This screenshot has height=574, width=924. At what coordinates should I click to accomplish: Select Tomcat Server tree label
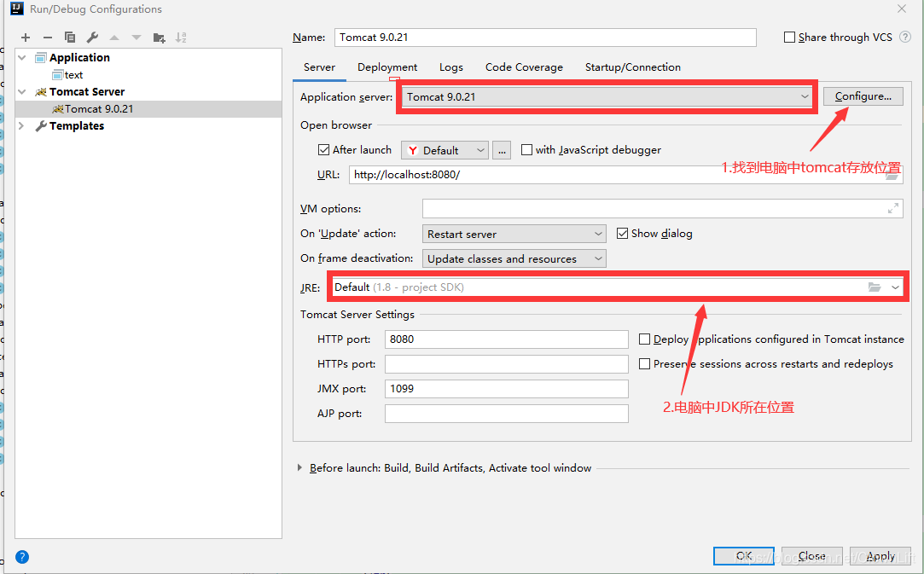point(87,92)
